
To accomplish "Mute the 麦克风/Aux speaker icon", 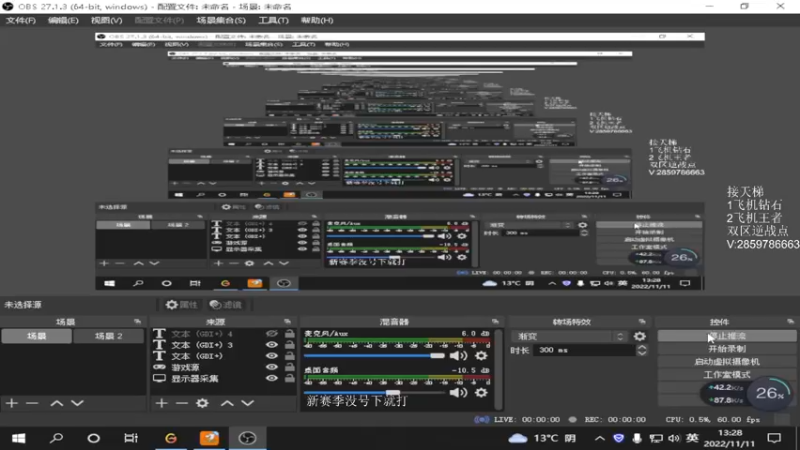I will (x=458, y=356).
